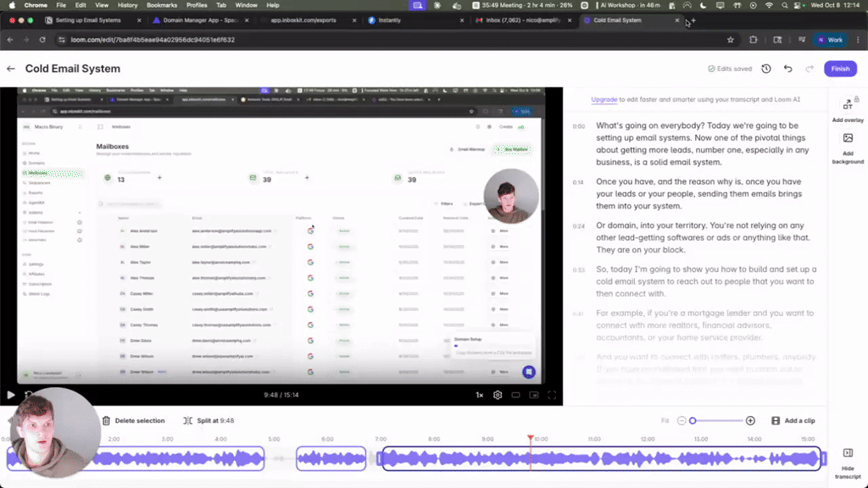Click the red playhead marker on timeline
Viewport: 868px width, 488px height.
pyautogui.click(x=531, y=438)
